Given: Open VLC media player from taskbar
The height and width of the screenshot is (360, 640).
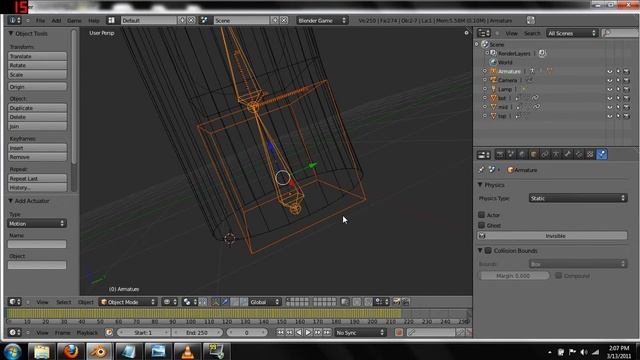Looking at the screenshot, I should click(x=187, y=351).
